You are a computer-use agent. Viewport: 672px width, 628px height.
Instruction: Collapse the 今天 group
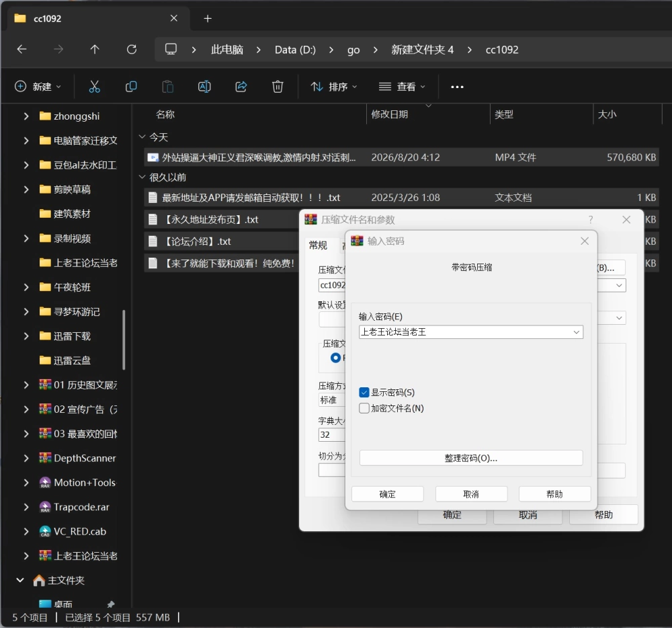[142, 136]
